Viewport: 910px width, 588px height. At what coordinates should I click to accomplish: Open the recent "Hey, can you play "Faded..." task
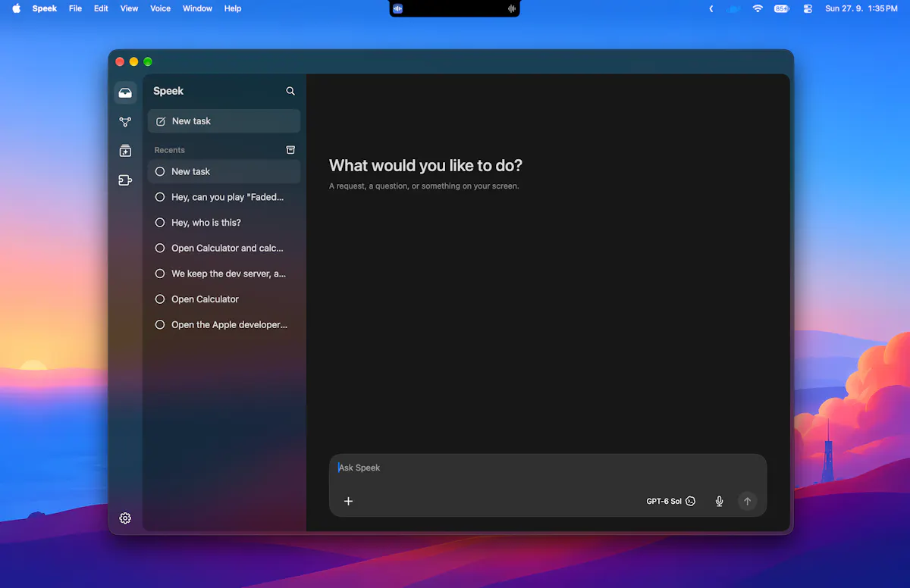coord(224,197)
